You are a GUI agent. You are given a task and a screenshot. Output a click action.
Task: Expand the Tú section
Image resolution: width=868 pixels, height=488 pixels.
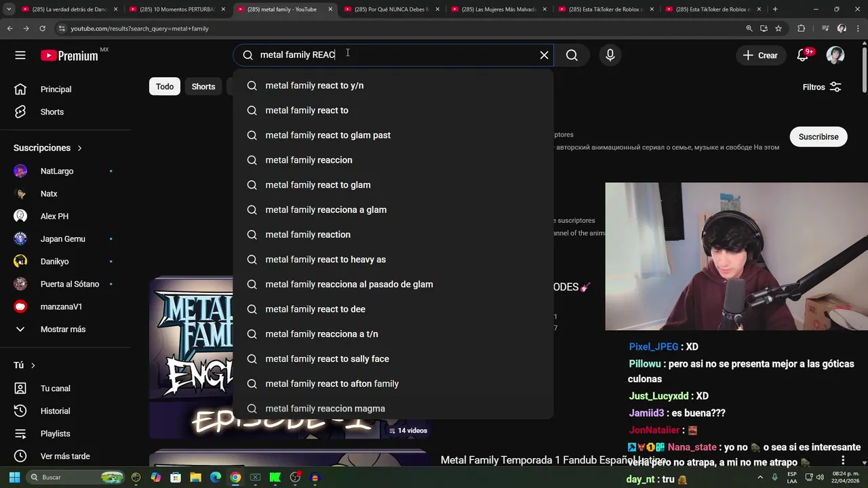pyautogui.click(x=24, y=365)
